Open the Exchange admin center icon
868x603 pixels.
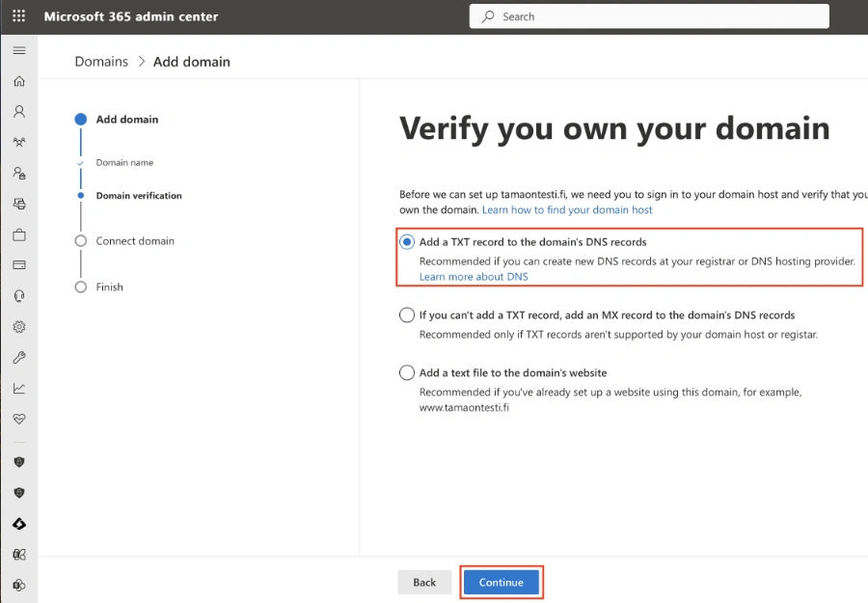coord(19,554)
